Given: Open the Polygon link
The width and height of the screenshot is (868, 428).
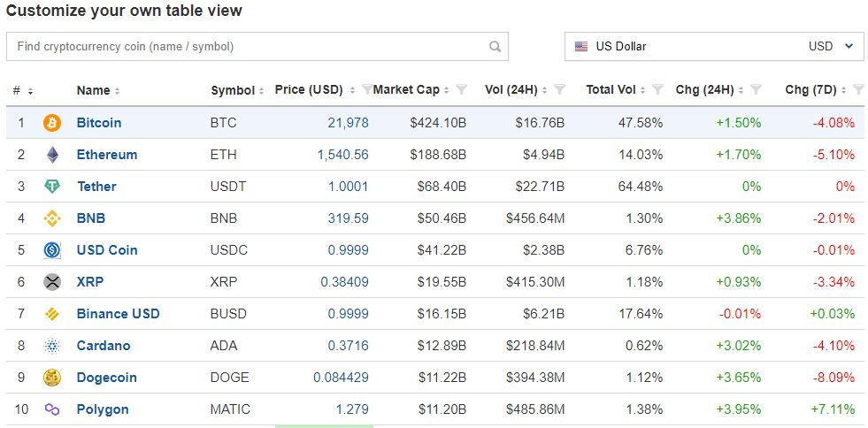Looking at the screenshot, I should [x=103, y=409].
